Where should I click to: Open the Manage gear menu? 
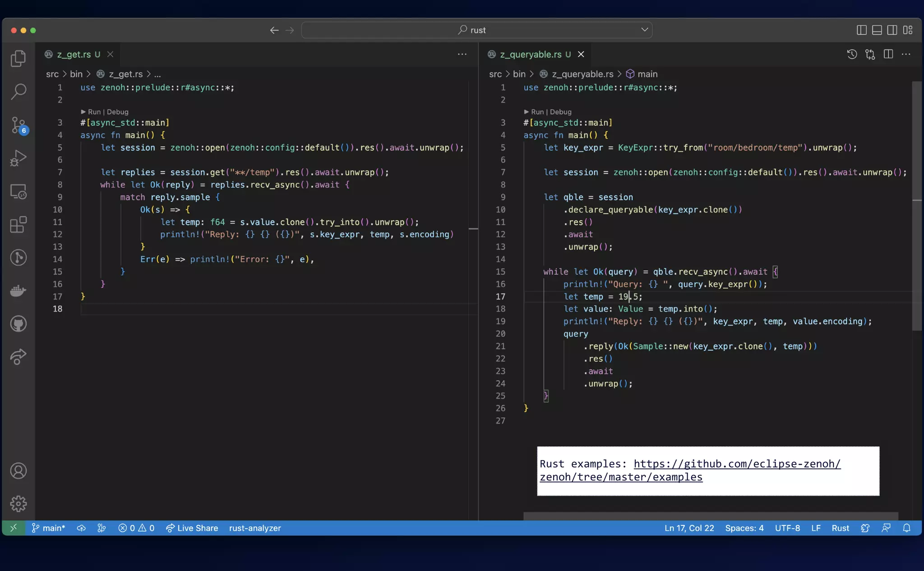18,504
